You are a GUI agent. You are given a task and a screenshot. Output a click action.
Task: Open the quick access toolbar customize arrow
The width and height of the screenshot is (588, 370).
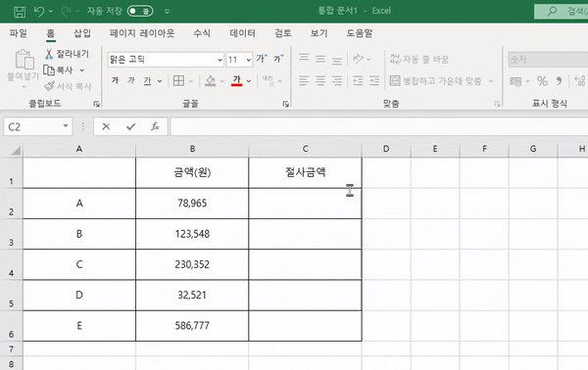tap(167, 11)
